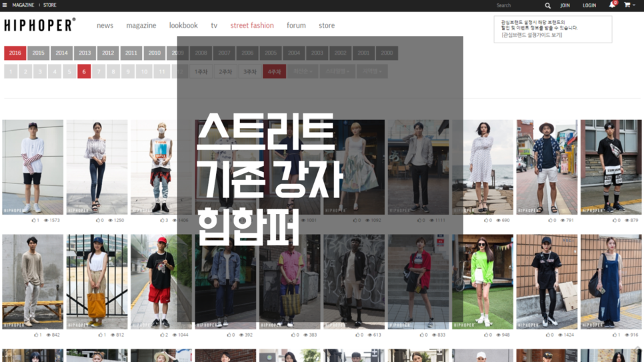Viewport: 644px width, 362px height.
Task: Select the 2016 year filter
Action: tap(15, 53)
